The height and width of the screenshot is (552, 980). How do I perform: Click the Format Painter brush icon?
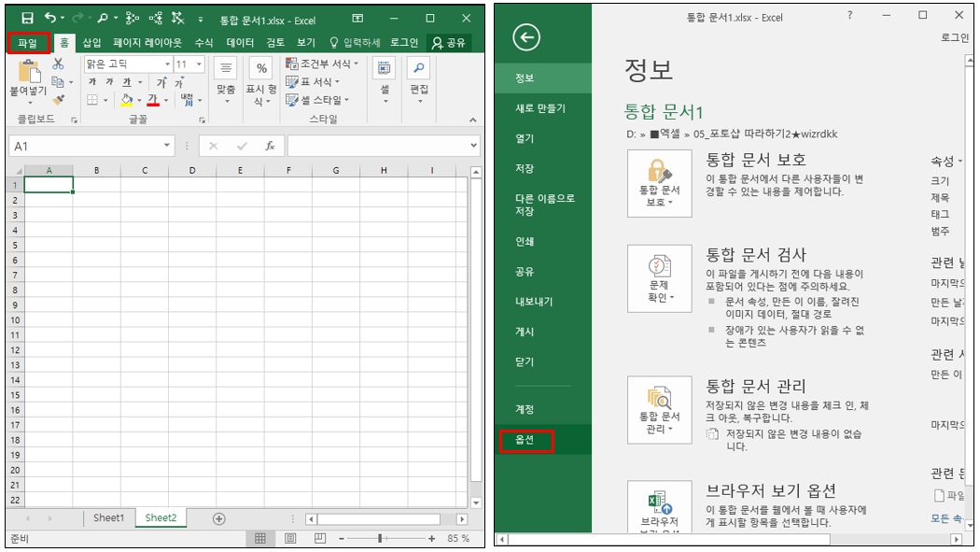pos(58,99)
